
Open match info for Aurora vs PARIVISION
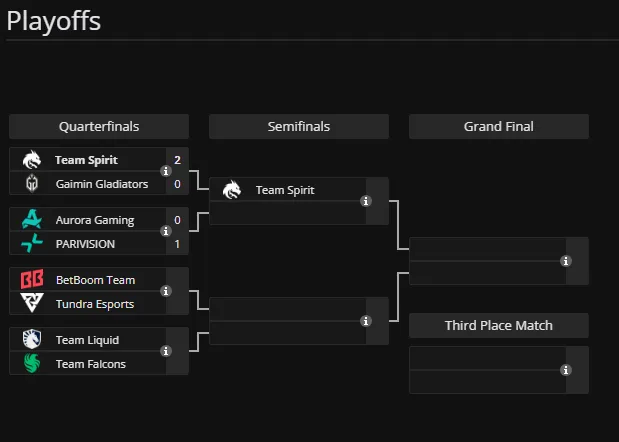[x=166, y=231]
